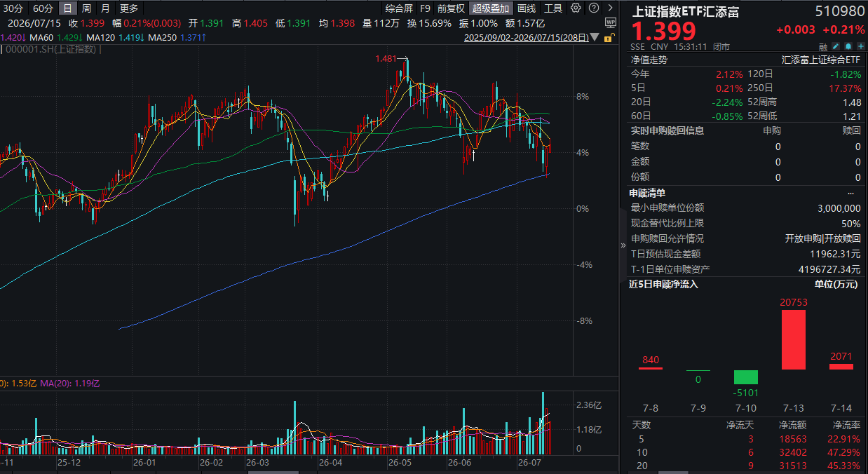Viewport: 868px width, 474px height.
Task: Open the 画线 drawing tools
Action: click(x=527, y=8)
